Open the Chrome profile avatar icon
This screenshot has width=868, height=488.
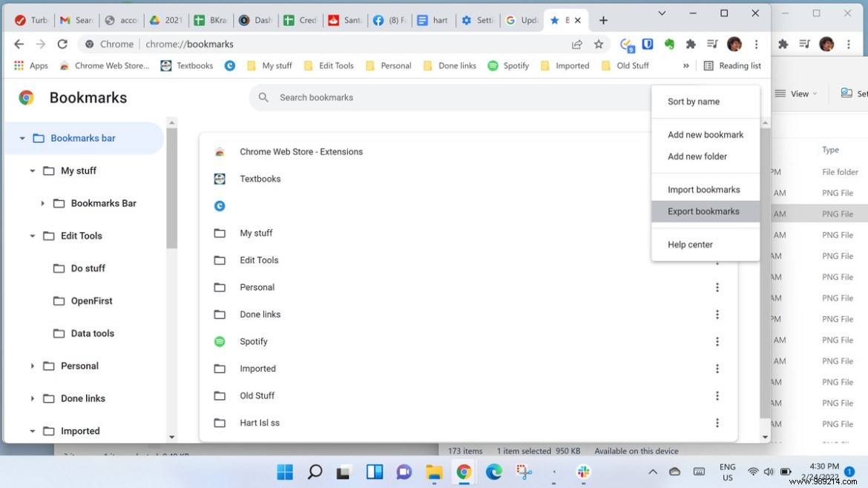[734, 44]
